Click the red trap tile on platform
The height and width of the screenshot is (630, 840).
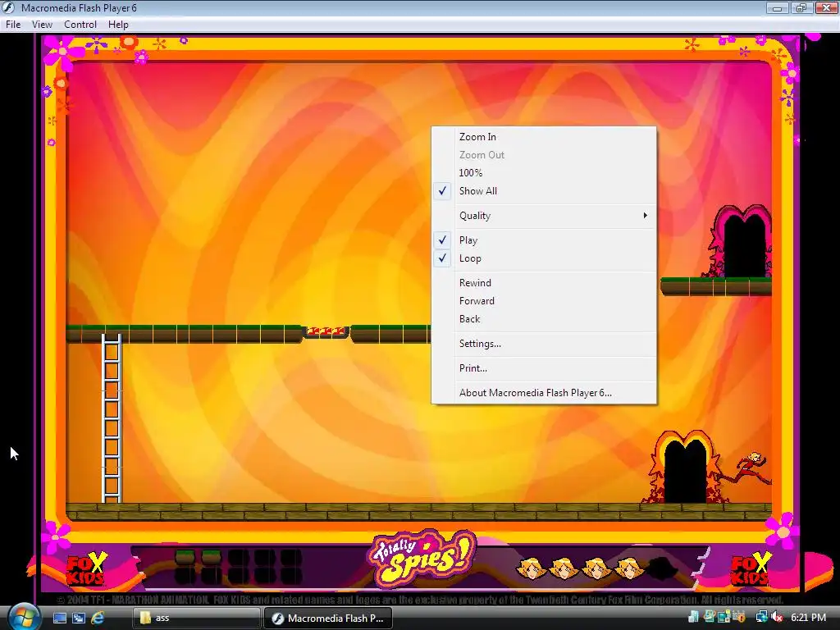point(326,332)
